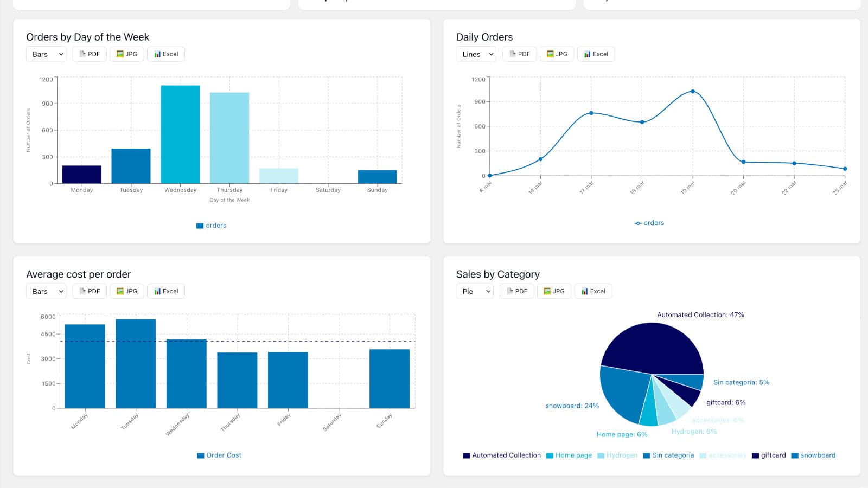This screenshot has width=868, height=488.
Task: Toggle Hydrogen legend item
Action: coord(618,455)
